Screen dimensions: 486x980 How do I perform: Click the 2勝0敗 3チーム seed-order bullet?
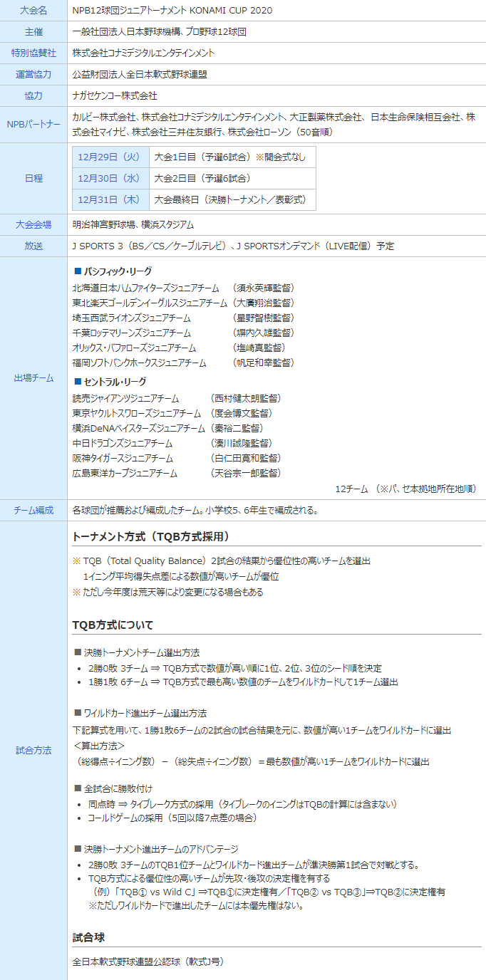coord(235,668)
